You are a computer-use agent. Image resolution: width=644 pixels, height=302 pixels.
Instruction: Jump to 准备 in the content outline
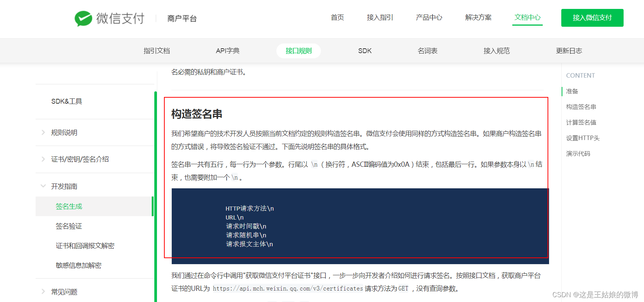click(572, 91)
